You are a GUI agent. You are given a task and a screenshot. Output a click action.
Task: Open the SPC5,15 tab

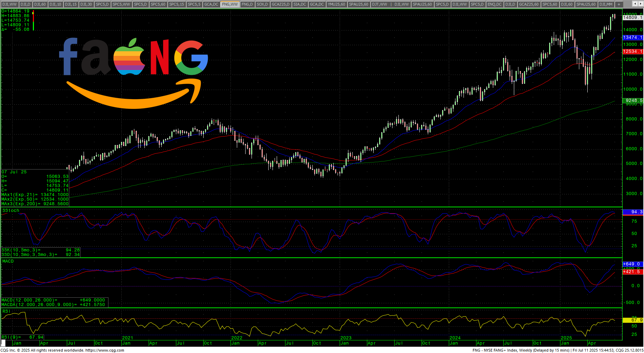click(177, 4)
